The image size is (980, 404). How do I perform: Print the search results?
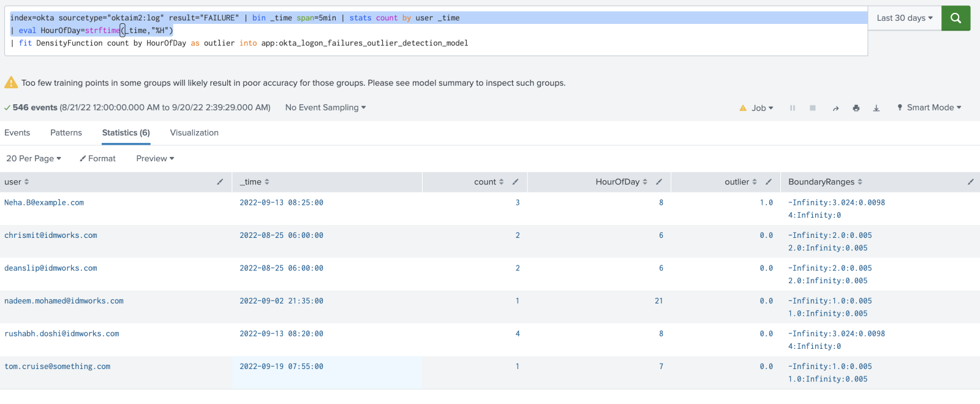pyautogui.click(x=856, y=108)
